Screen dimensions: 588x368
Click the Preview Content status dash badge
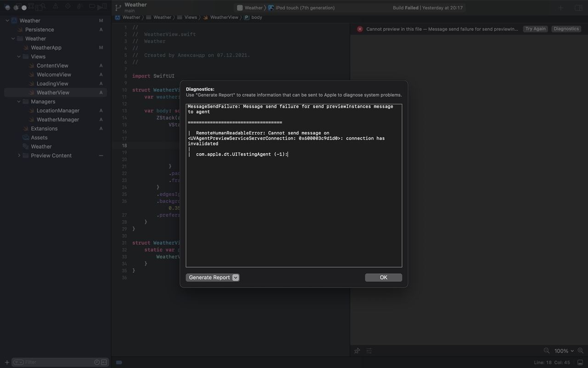click(x=101, y=155)
